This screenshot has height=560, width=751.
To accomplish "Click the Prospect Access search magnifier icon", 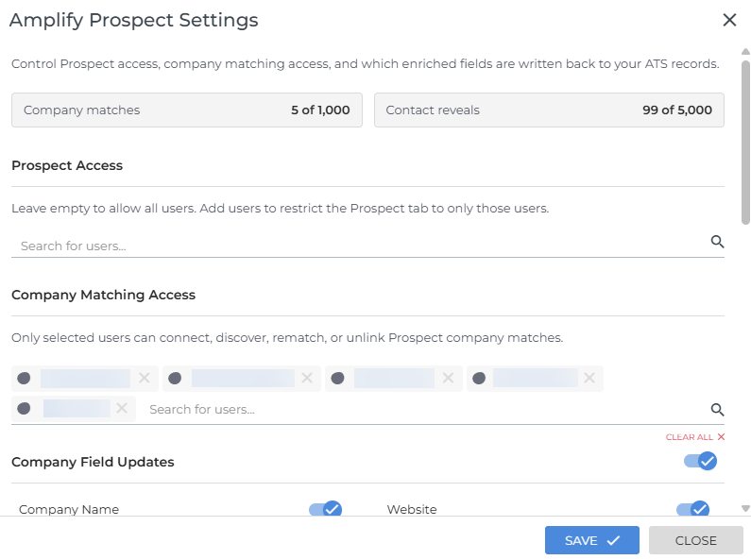I will 717,242.
